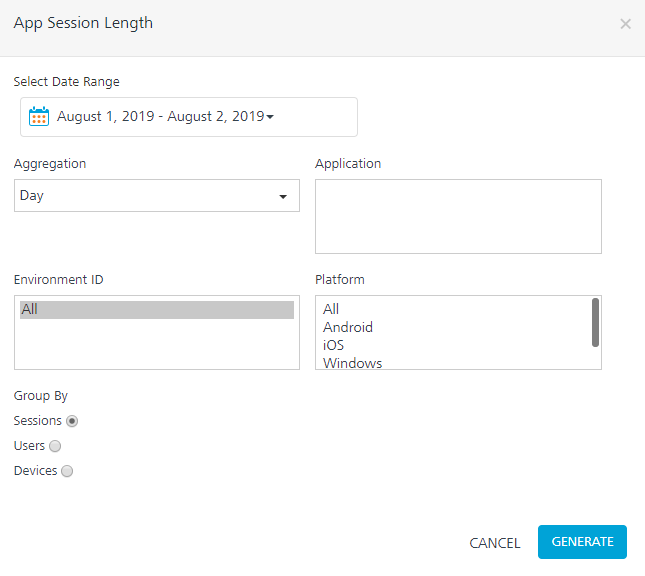The image size is (645, 576).
Task: Choose All in the Platform list
Action: [331, 309]
